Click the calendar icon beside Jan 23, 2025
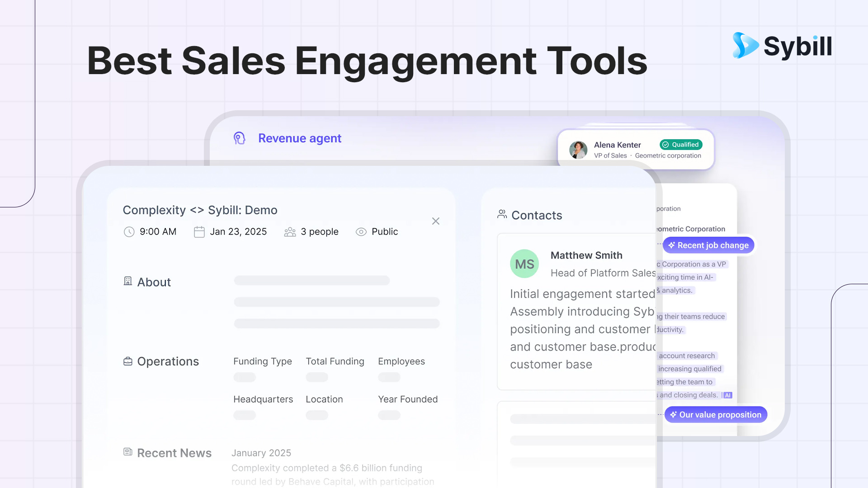Screen dimensions: 868x488 (199, 232)
